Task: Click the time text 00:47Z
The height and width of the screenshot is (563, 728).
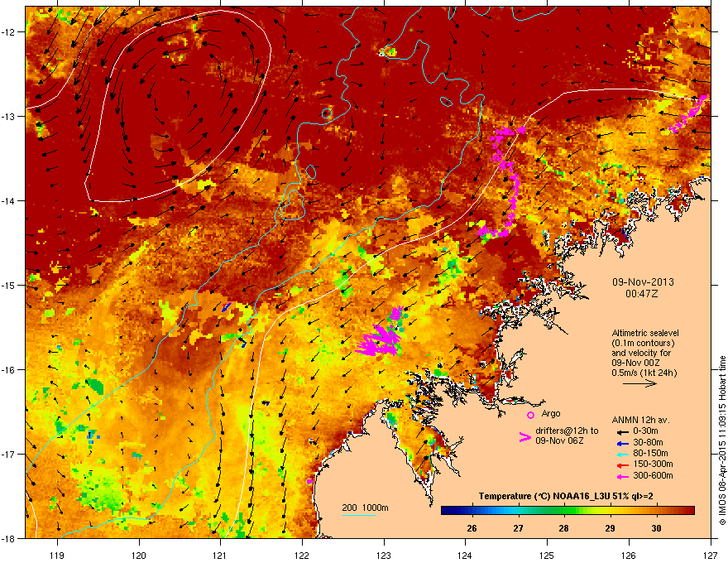Action: pos(642,294)
